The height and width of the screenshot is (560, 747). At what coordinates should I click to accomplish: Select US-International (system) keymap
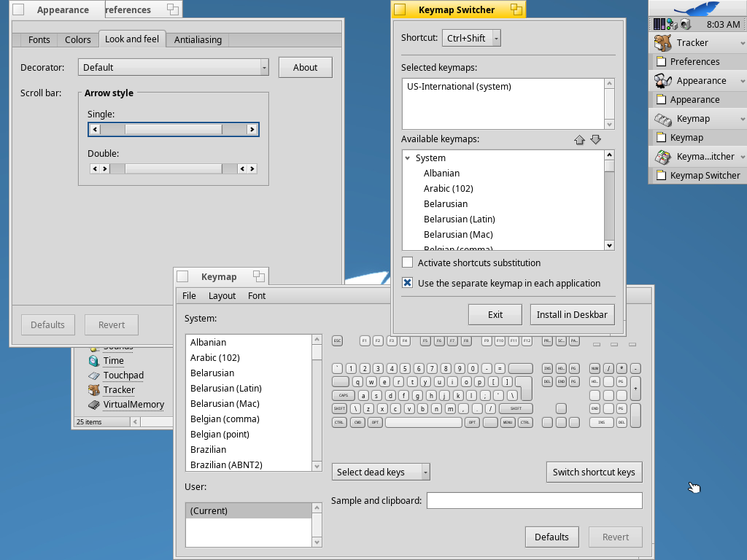click(503, 87)
